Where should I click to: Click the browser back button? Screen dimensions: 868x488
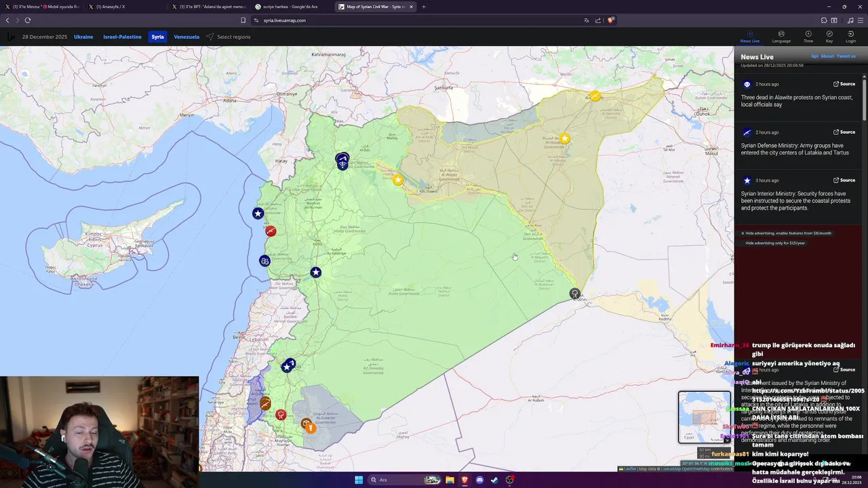click(x=7, y=20)
